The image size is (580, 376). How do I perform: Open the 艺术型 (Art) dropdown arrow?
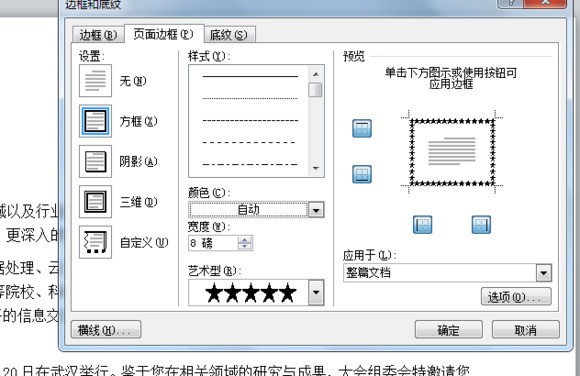tap(316, 292)
